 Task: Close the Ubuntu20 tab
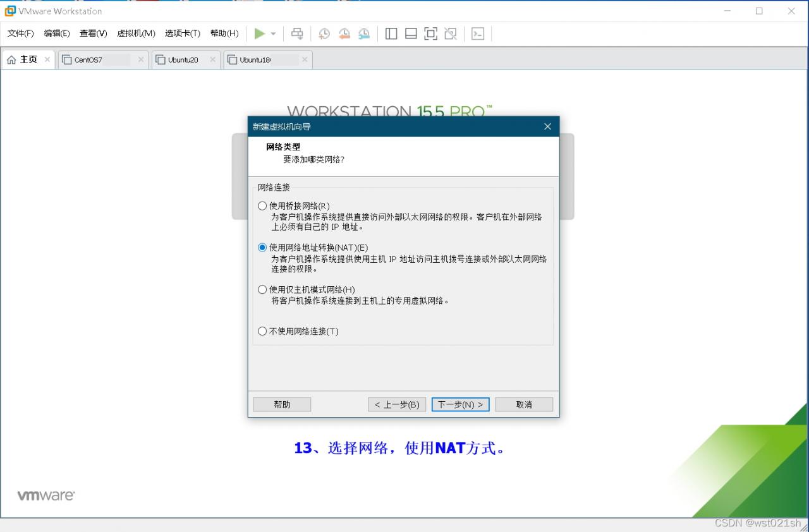(x=212, y=59)
